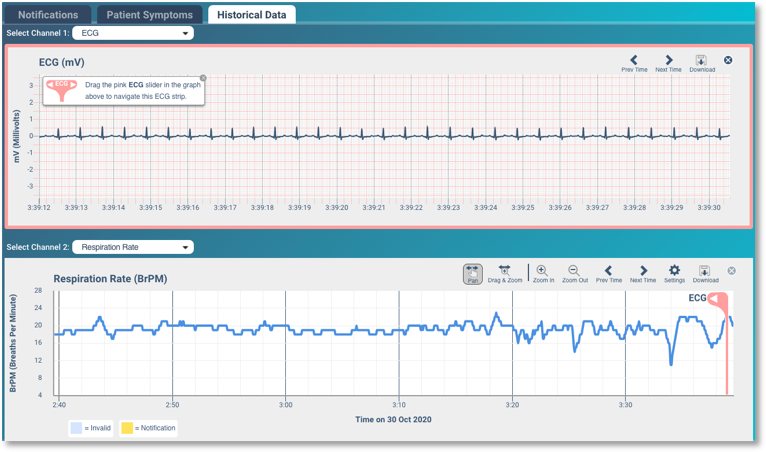Open the Patient Symptoms tab
The width and height of the screenshot is (766, 452).
[x=150, y=14]
